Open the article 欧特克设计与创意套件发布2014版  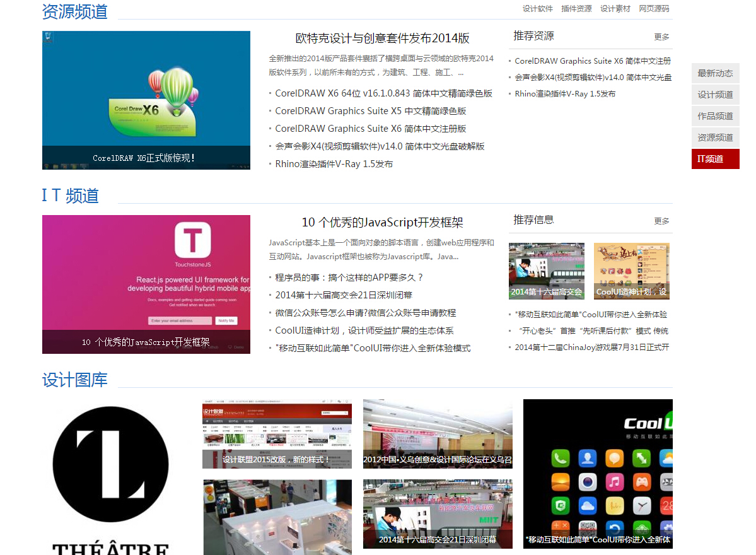pos(382,38)
